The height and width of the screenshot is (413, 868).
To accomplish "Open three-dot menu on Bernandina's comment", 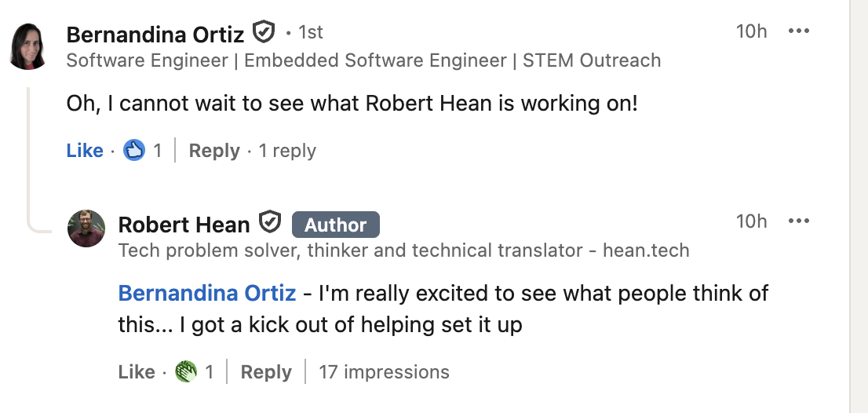I will click(x=798, y=31).
